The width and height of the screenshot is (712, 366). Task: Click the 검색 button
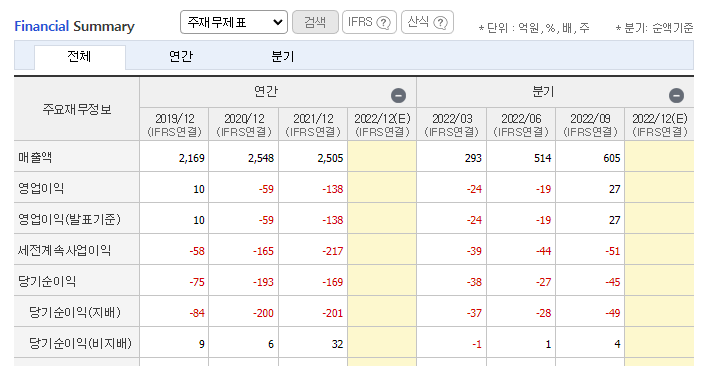pyautogui.click(x=315, y=22)
